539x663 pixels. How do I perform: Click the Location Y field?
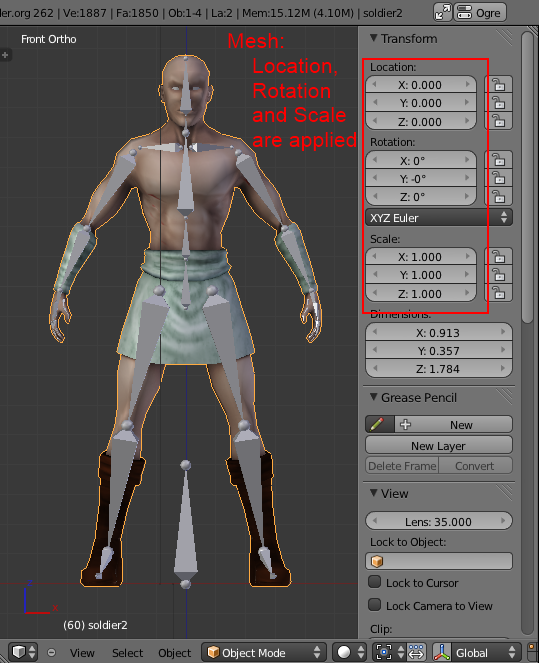pos(421,103)
